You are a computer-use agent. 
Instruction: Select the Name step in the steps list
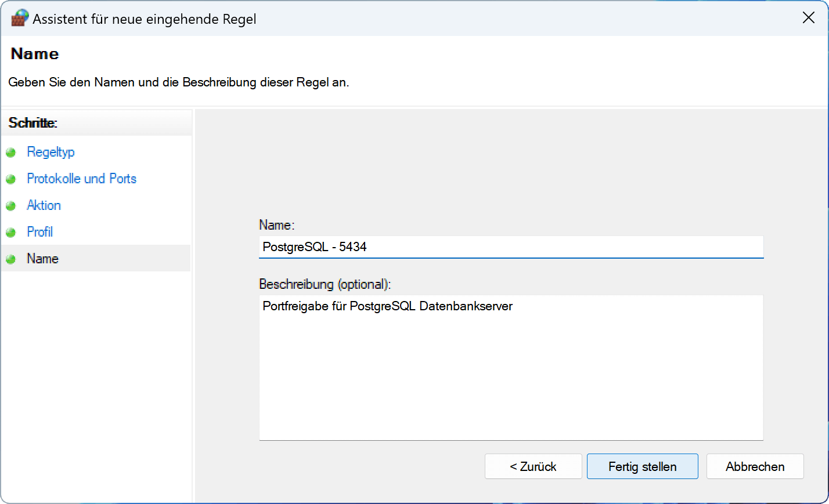coord(42,259)
